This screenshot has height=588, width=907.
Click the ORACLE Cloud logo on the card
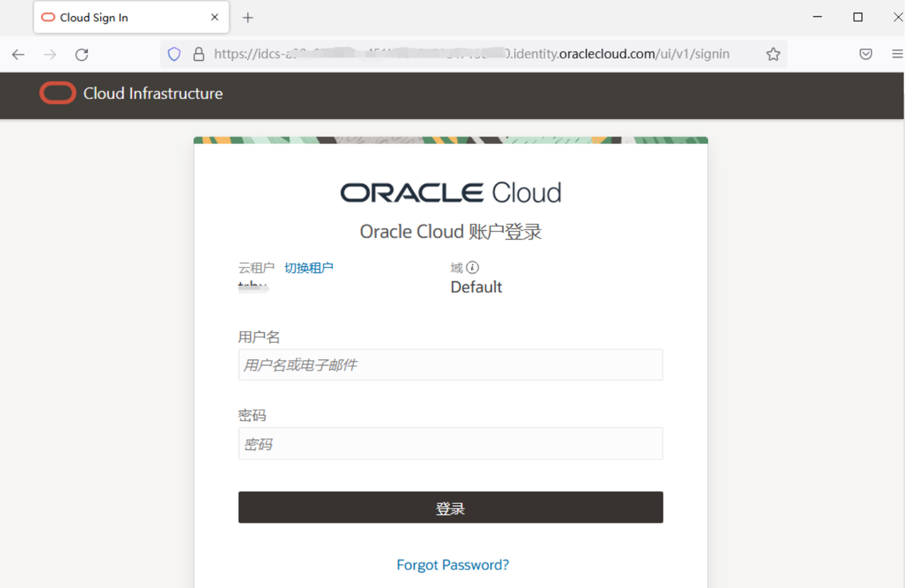click(451, 192)
